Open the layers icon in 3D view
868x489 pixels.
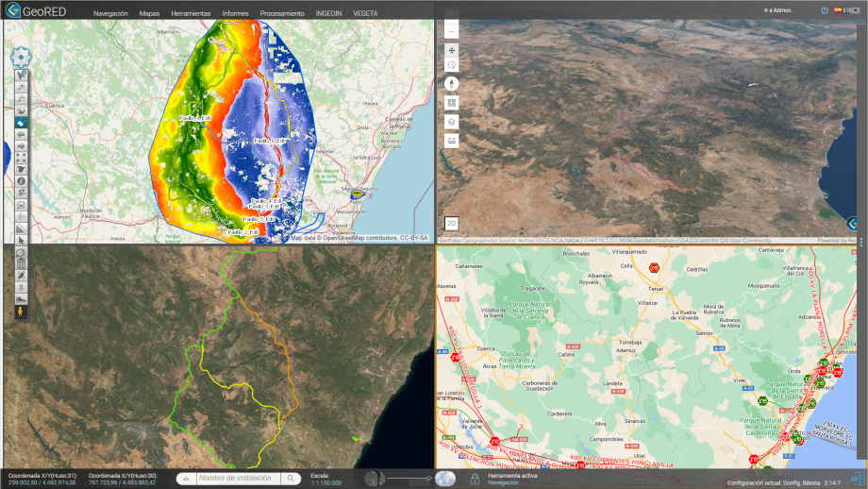452,122
